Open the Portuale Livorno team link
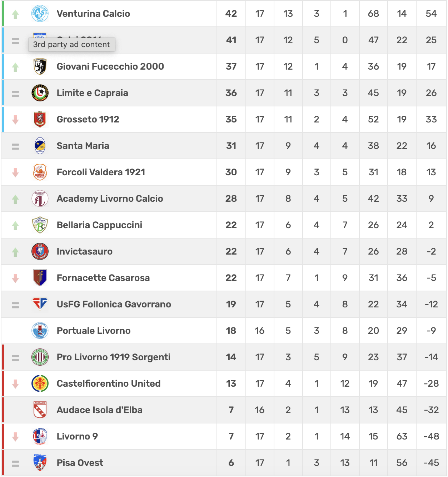448x477 pixels. tap(94, 331)
